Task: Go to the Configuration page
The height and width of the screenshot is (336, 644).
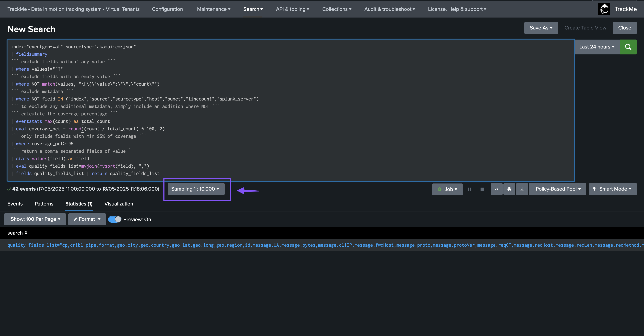Action: coord(167,9)
